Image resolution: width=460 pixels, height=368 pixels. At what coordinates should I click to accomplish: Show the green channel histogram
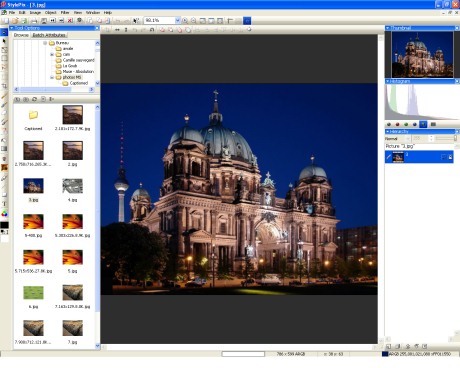pyautogui.click(x=406, y=124)
